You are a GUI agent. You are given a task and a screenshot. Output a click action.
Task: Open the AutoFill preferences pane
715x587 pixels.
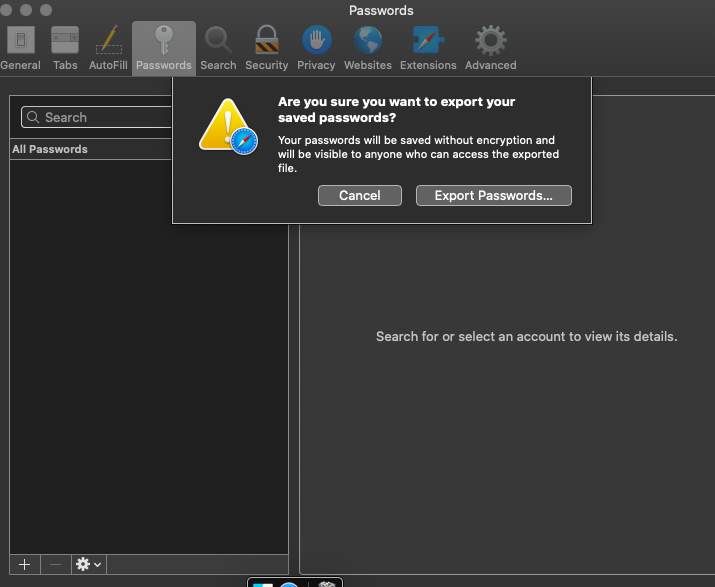pos(108,48)
